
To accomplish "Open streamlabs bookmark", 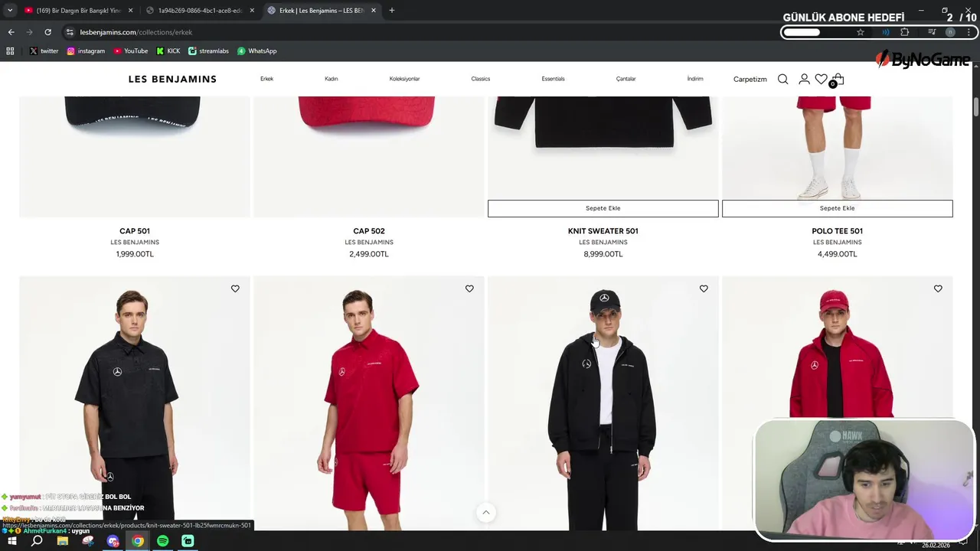I will pos(208,51).
